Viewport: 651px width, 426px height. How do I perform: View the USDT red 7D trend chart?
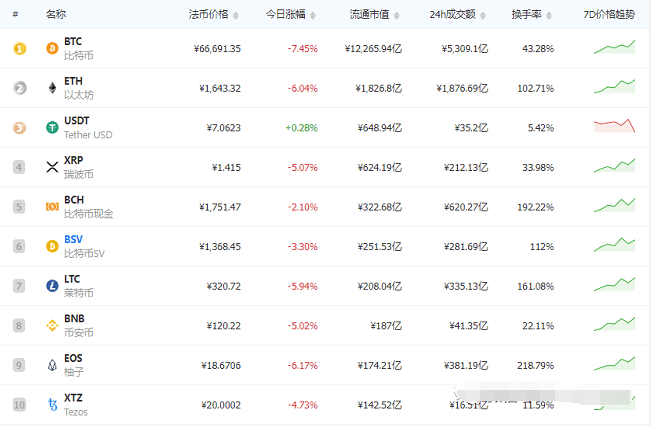pos(614,126)
